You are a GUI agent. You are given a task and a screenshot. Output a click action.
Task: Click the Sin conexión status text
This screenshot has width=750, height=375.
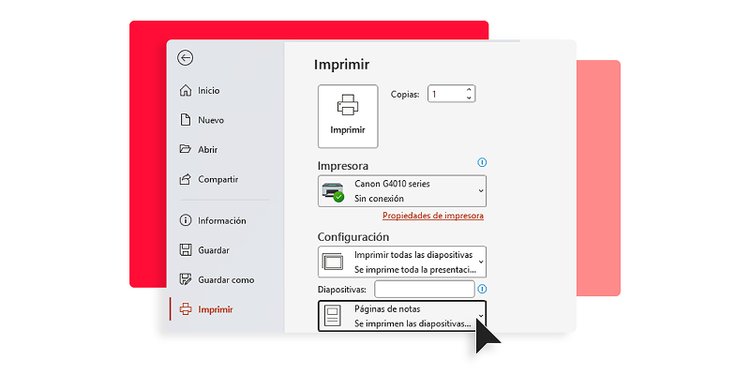[x=379, y=199]
